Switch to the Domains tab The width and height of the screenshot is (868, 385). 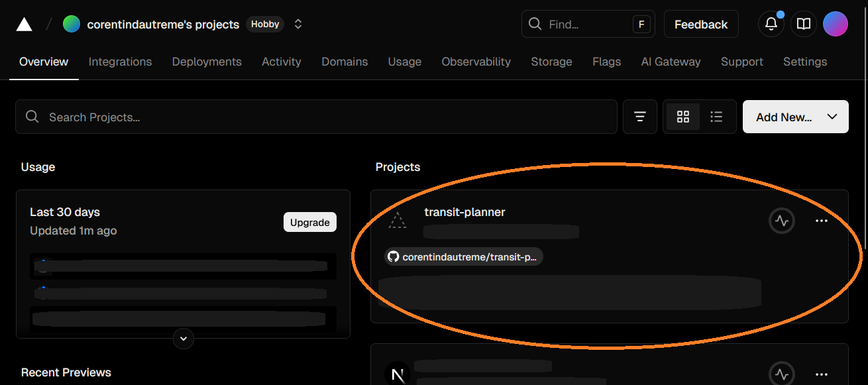click(345, 62)
